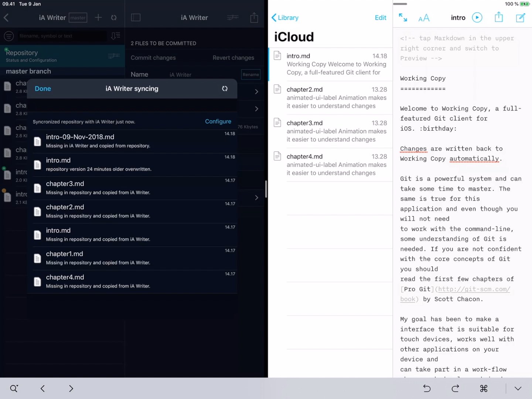Tap Commit changes
Image resolution: width=532 pixels, height=399 pixels.
tap(153, 58)
